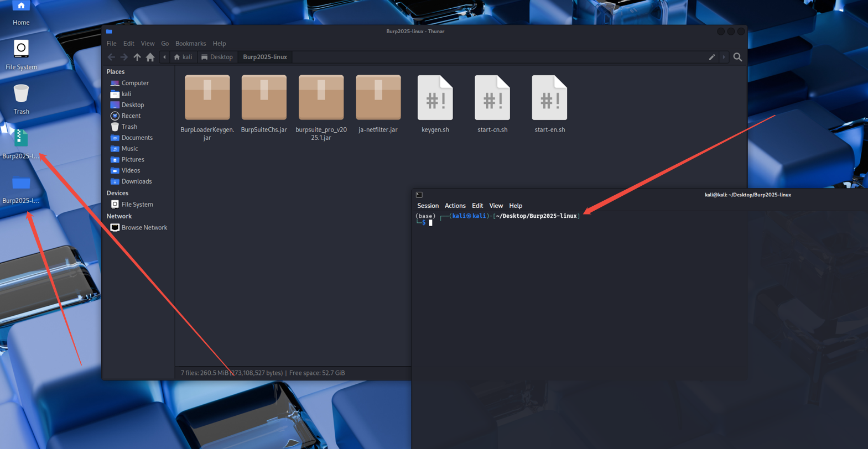868x449 pixels.
Task: Open the search magnifier in Thunar
Action: point(737,57)
